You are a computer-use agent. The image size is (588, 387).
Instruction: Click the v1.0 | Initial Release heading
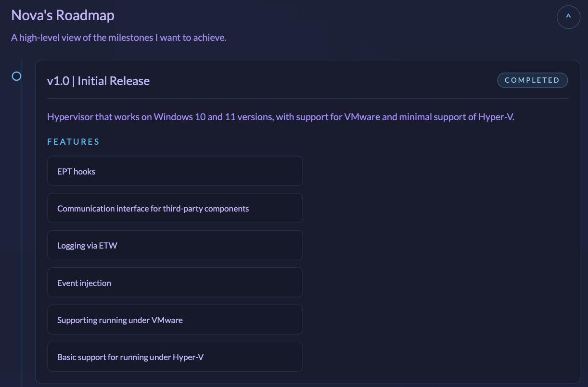coord(98,81)
